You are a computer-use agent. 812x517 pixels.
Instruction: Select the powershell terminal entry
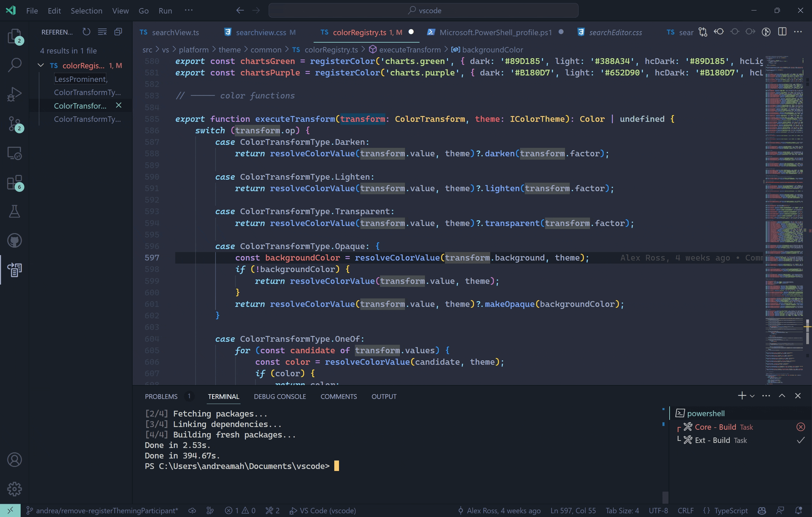coord(741,413)
